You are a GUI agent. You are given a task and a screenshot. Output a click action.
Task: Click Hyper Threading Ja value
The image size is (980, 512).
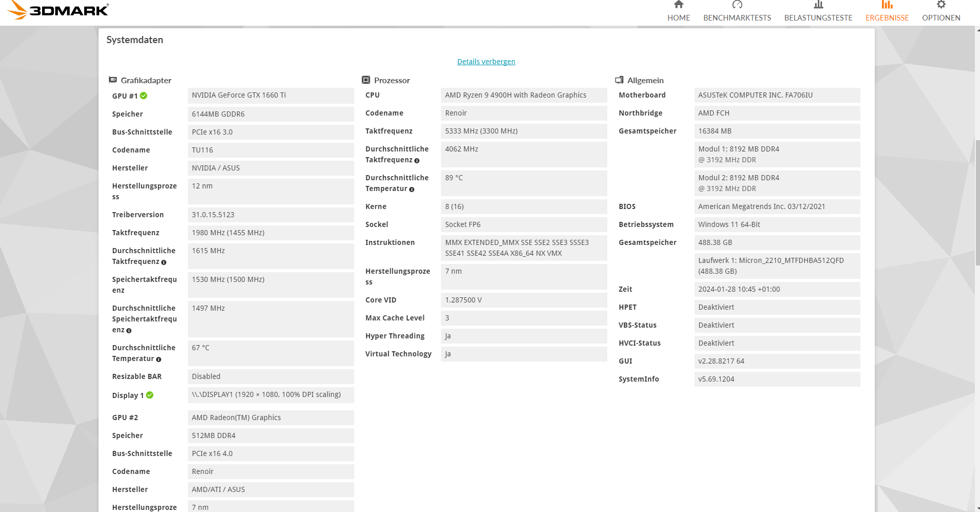[524, 336]
